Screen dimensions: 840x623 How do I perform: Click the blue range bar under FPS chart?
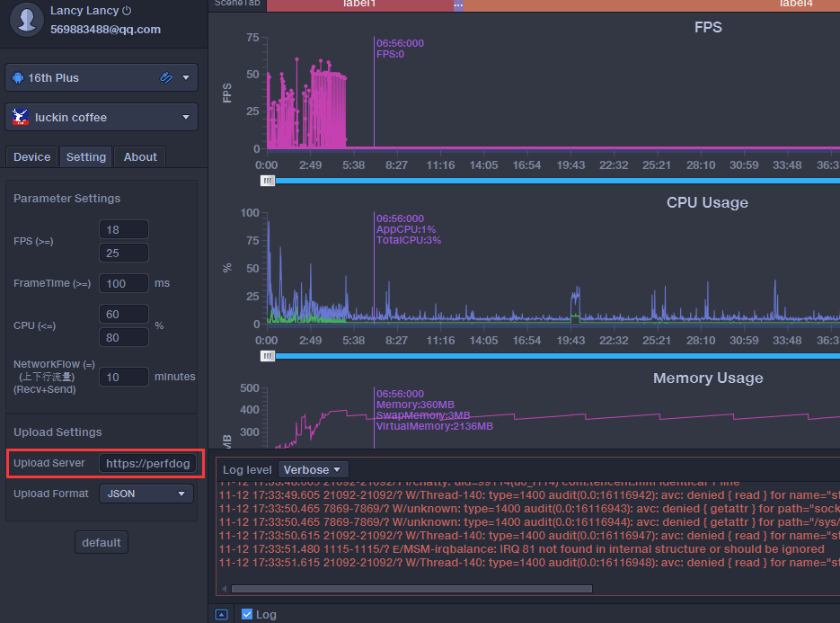557,181
